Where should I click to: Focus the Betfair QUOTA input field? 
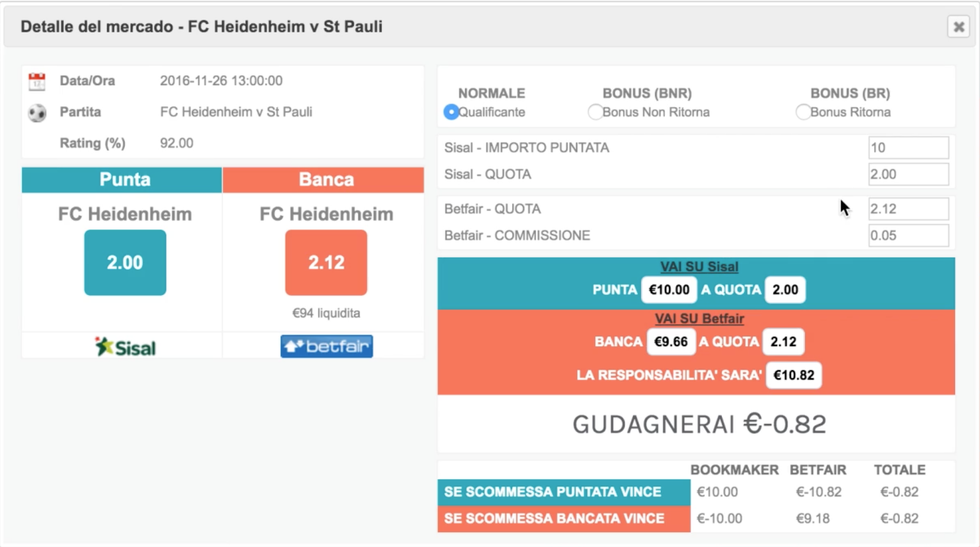tap(908, 209)
